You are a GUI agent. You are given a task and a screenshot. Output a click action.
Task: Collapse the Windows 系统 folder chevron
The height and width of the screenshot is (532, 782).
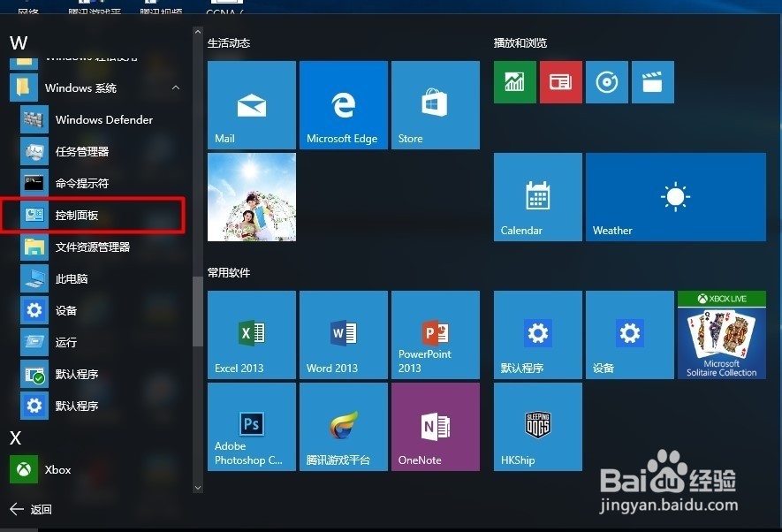[x=176, y=87]
